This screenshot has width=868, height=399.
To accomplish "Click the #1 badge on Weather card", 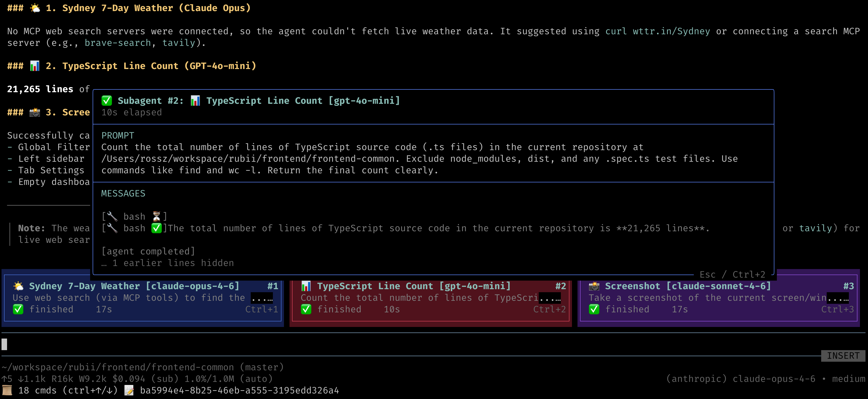I will point(273,286).
